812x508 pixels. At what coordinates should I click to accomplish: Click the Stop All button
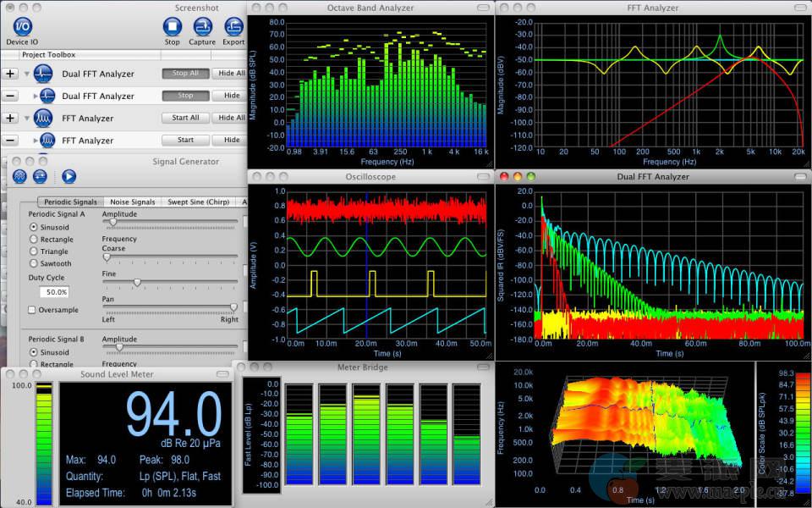coord(185,74)
